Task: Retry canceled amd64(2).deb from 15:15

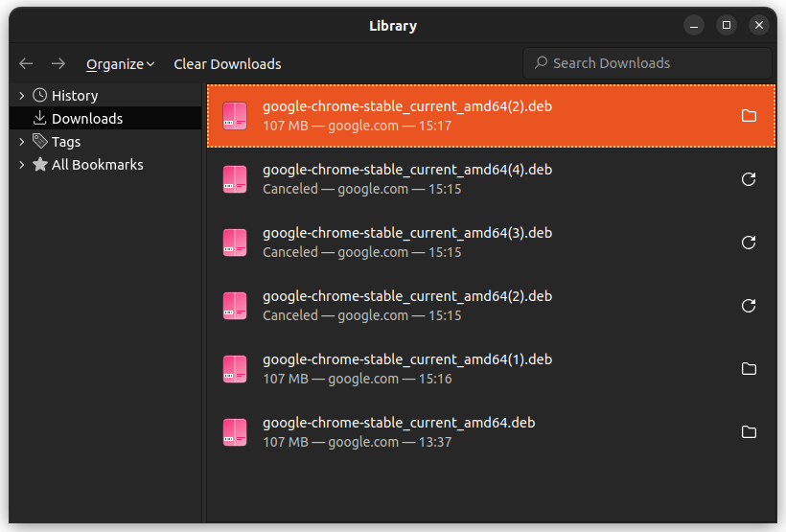Action: tap(749, 306)
